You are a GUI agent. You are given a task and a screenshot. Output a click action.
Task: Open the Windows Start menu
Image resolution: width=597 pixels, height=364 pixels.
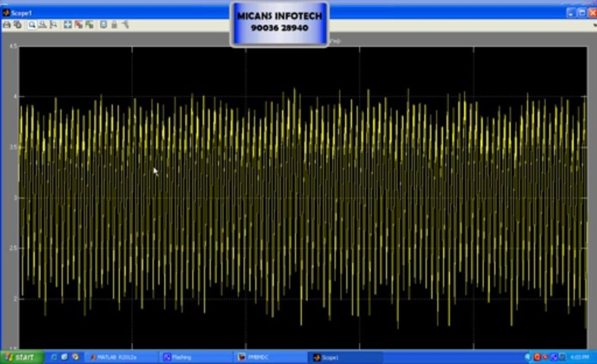tap(20, 357)
